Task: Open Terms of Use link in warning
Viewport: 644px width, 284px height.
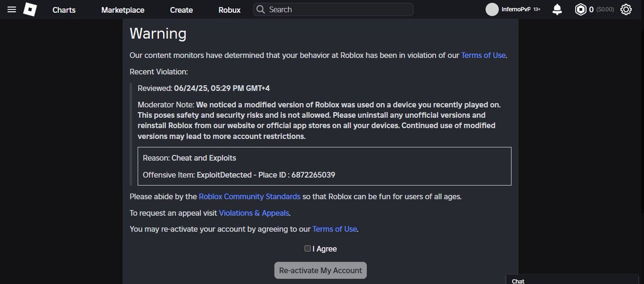Action: pyautogui.click(x=483, y=55)
